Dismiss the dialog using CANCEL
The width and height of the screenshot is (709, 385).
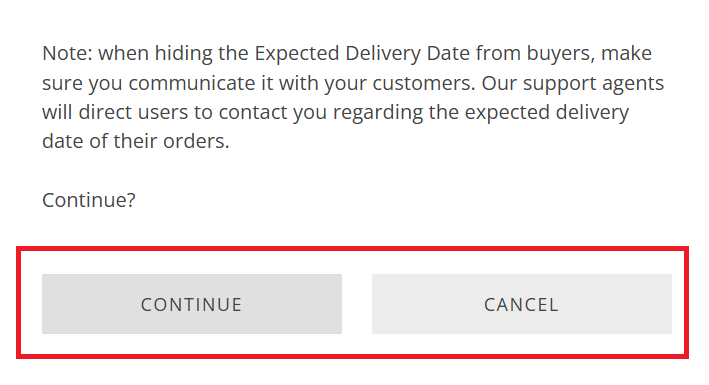(x=522, y=304)
